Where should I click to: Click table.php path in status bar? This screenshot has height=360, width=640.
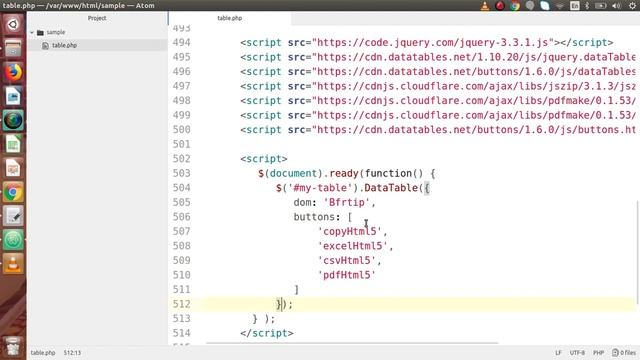click(43, 353)
